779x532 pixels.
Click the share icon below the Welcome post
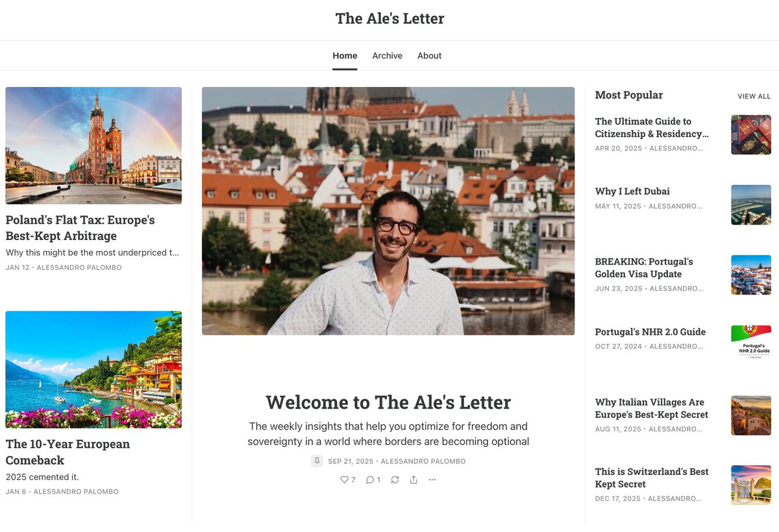click(414, 479)
